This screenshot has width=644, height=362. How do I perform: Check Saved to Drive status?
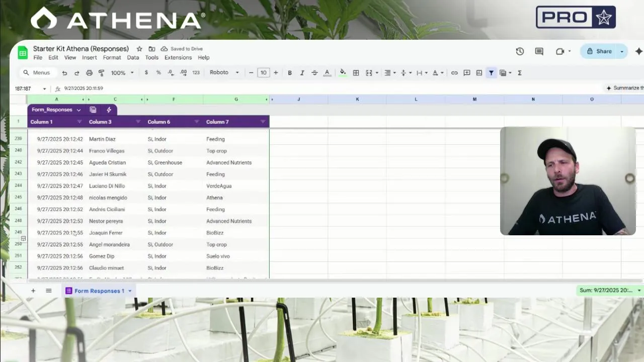pyautogui.click(x=182, y=49)
